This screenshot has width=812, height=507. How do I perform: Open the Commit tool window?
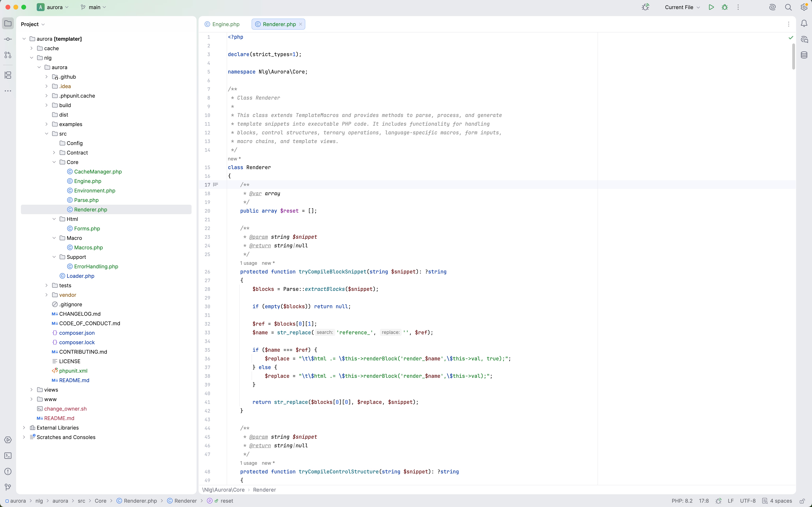pyautogui.click(x=8, y=39)
